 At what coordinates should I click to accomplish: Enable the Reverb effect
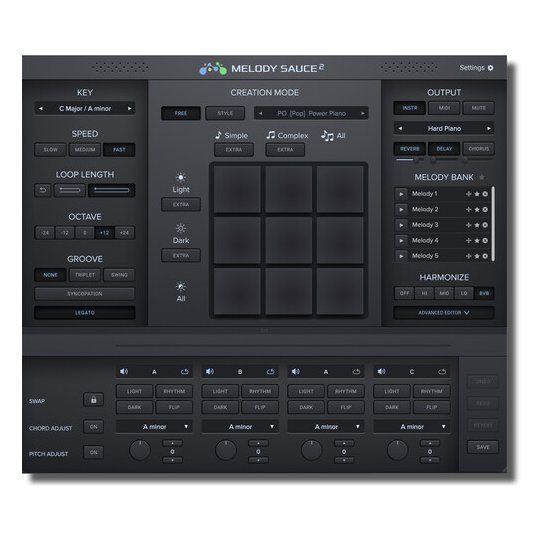tap(409, 149)
